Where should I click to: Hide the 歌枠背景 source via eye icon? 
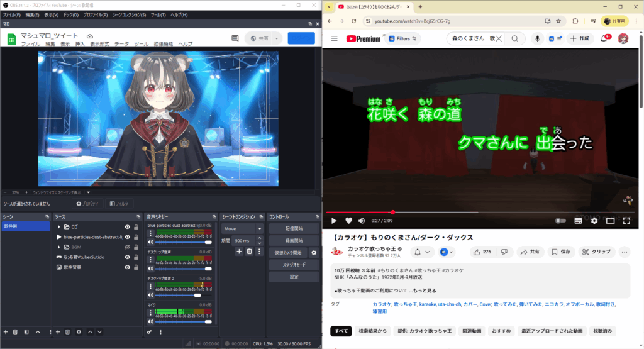click(127, 267)
